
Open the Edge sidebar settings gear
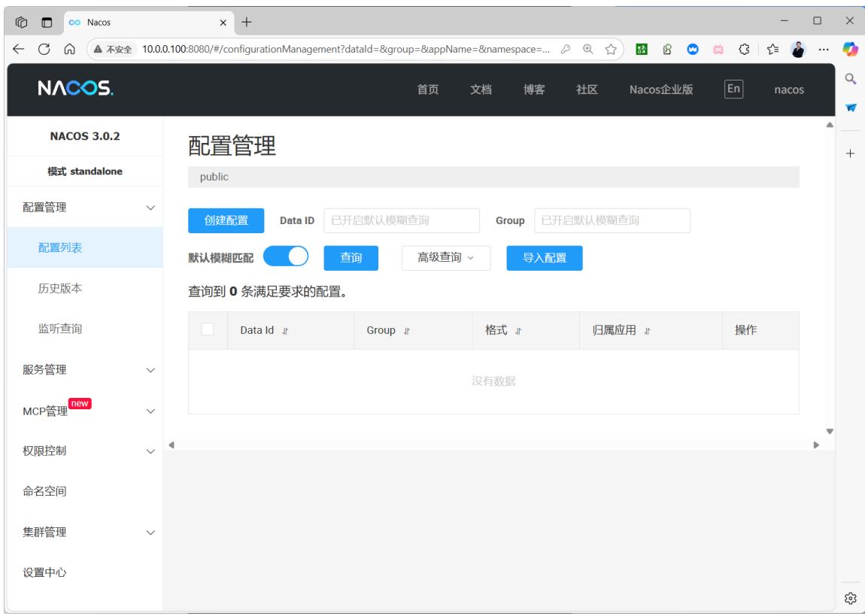(x=850, y=598)
